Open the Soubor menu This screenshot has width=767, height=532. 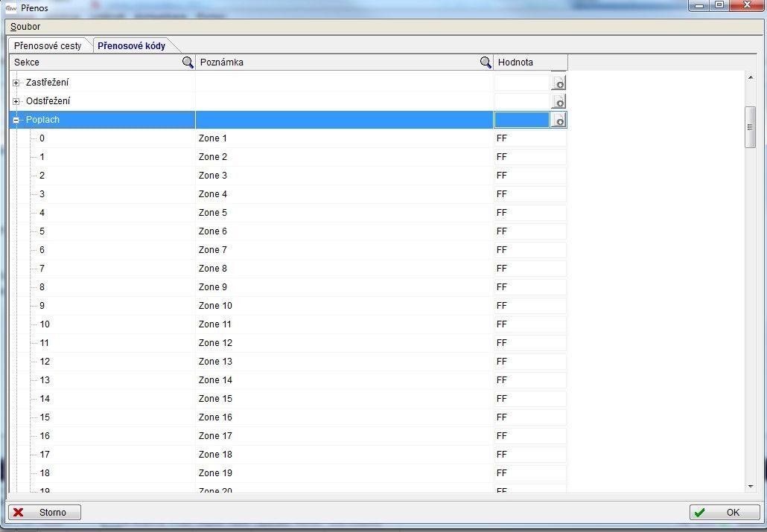click(x=25, y=27)
